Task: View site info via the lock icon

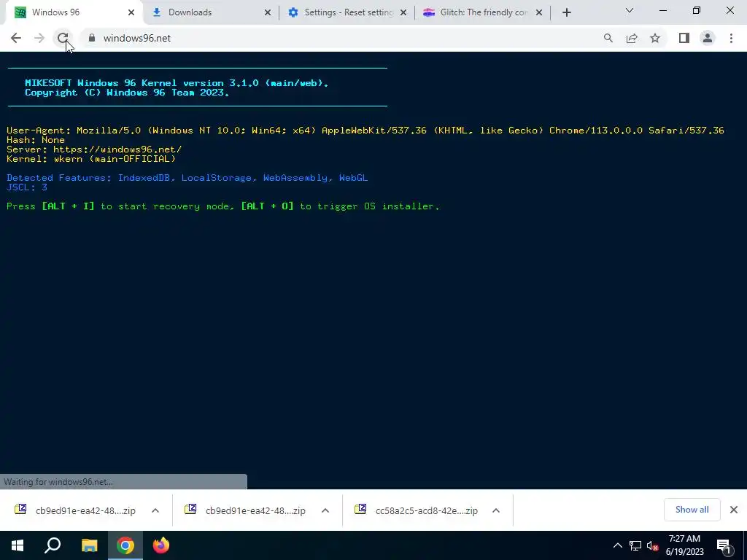Action: click(92, 38)
